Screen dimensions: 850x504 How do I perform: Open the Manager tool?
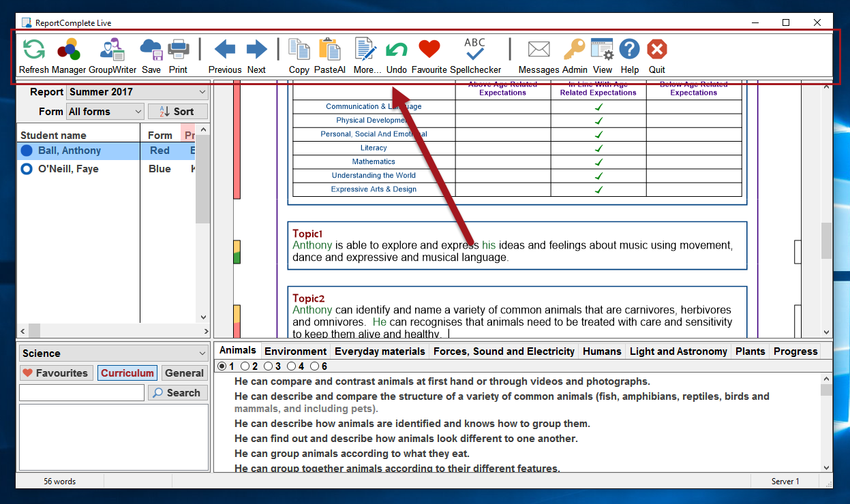coord(69,50)
